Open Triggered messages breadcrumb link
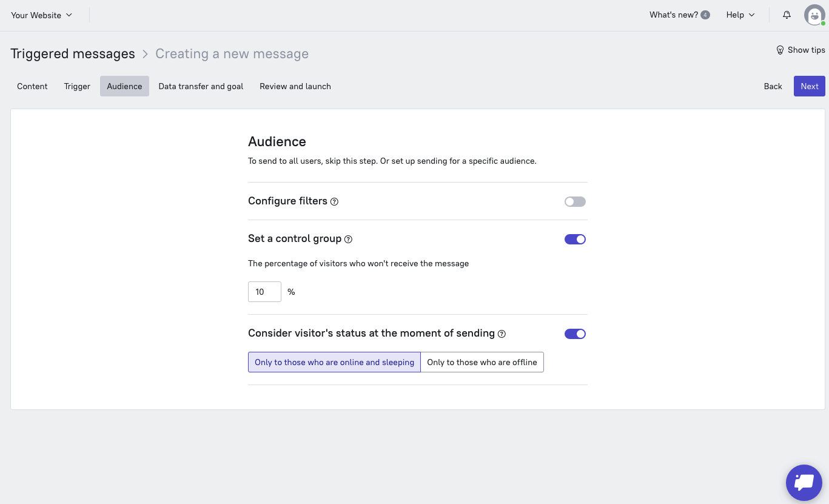This screenshot has height=504, width=829. (73, 54)
